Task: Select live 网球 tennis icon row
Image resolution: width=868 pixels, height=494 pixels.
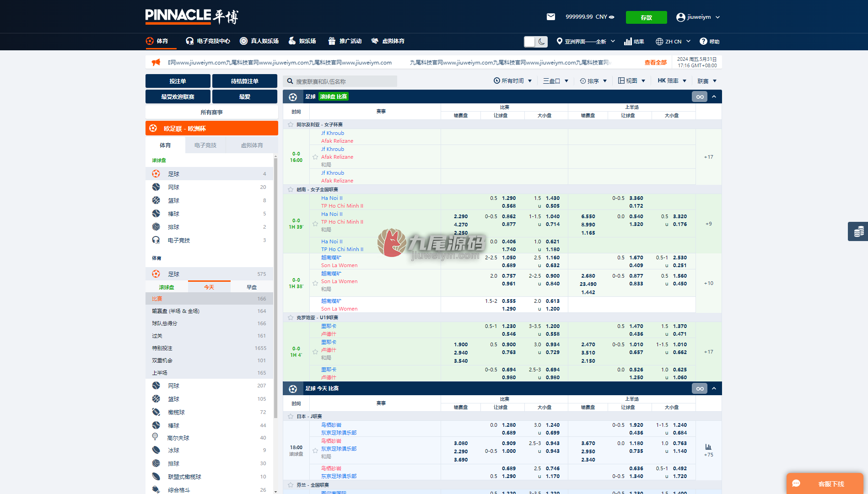Action: coord(209,187)
